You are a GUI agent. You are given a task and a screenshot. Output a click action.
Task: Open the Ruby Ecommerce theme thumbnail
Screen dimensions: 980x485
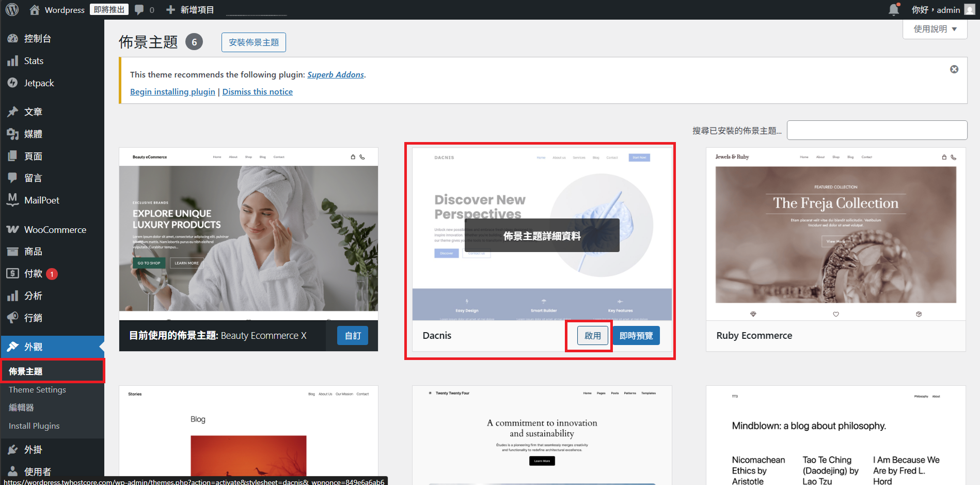835,234
